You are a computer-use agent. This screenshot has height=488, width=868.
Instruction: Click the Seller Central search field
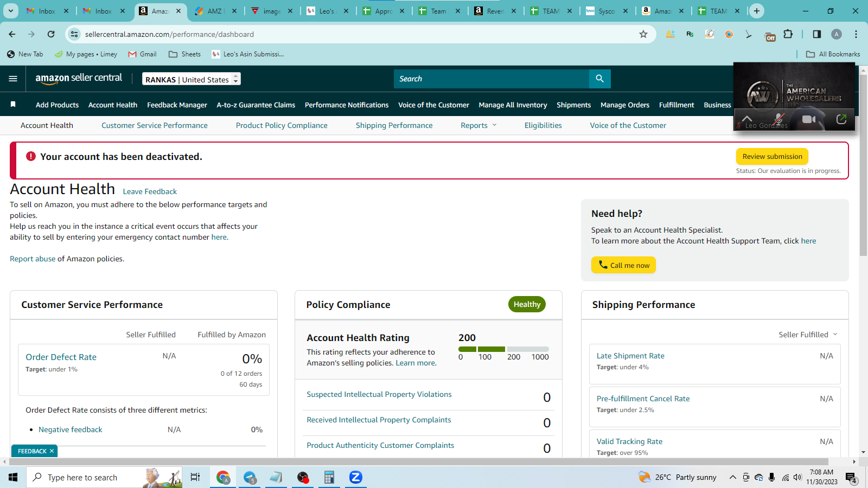pyautogui.click(x=492, y=79)
